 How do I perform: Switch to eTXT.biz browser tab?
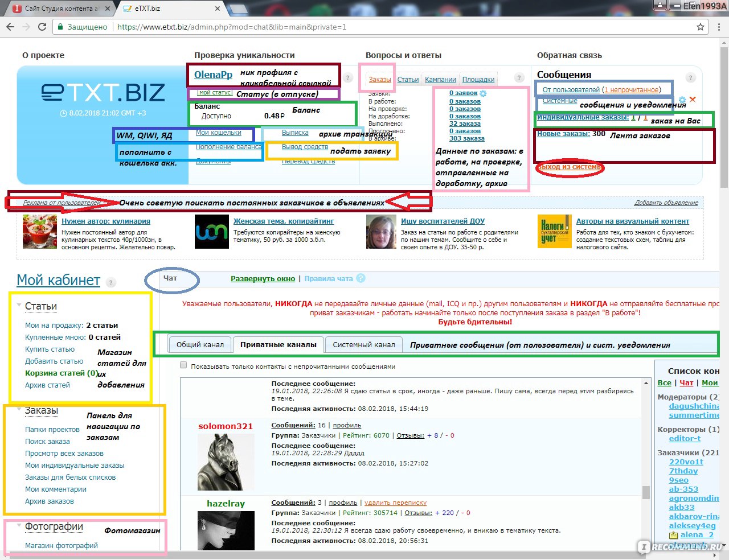point(170,8)
